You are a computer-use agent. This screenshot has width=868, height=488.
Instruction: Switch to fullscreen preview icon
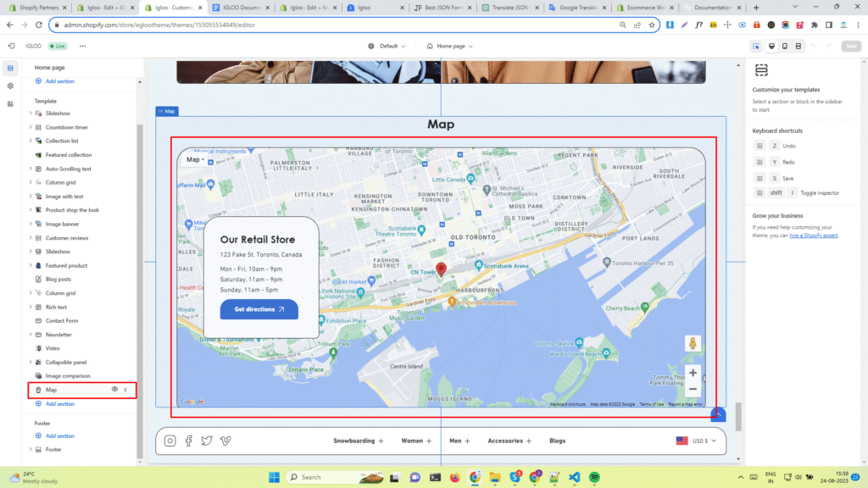pos(798,46)
